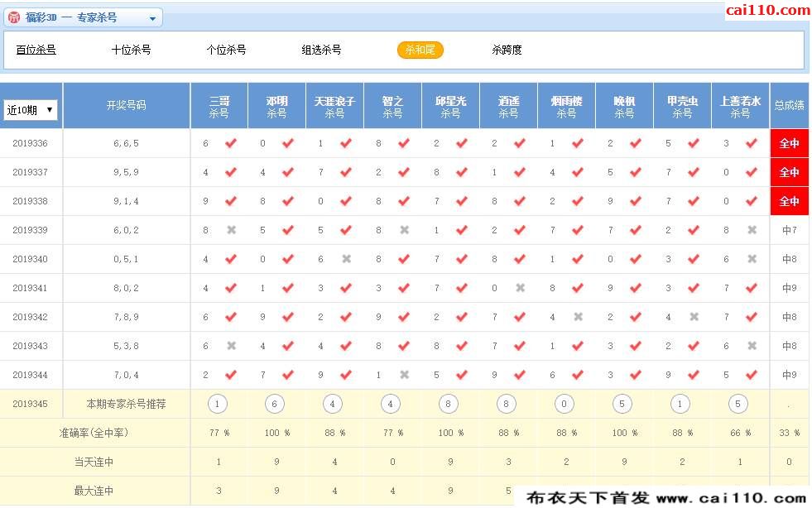This screenshot has height=508, width=812.
Task: Click 智之 杀号 column header
Action: click(393, 107)
